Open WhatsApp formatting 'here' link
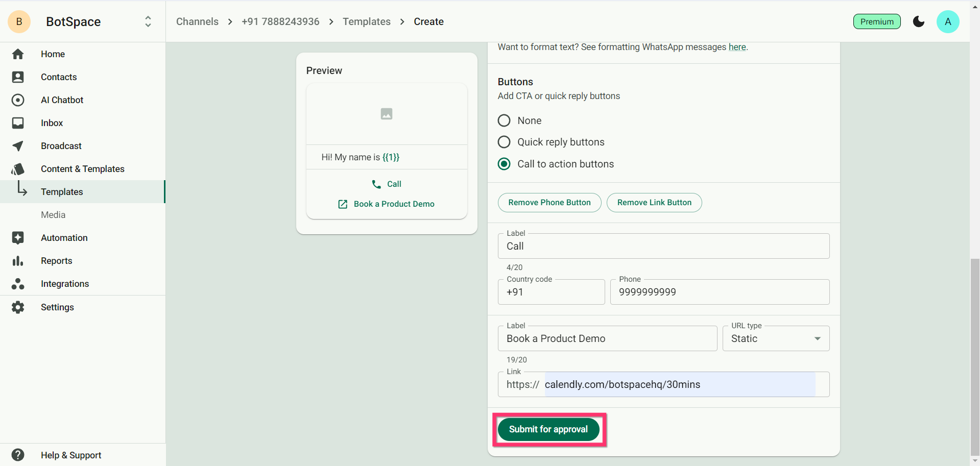Screen dimensions: 980x466 coord(737,47)
